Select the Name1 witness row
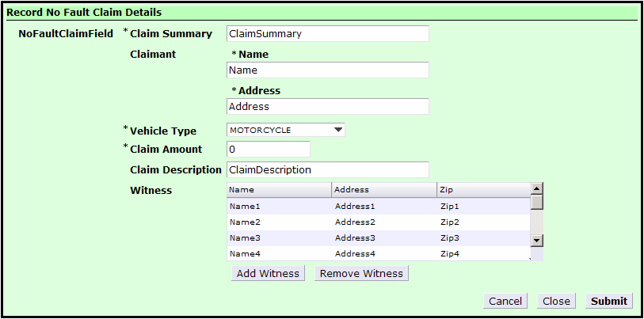This screenshot has height=319, width=644. click(379, 207)
